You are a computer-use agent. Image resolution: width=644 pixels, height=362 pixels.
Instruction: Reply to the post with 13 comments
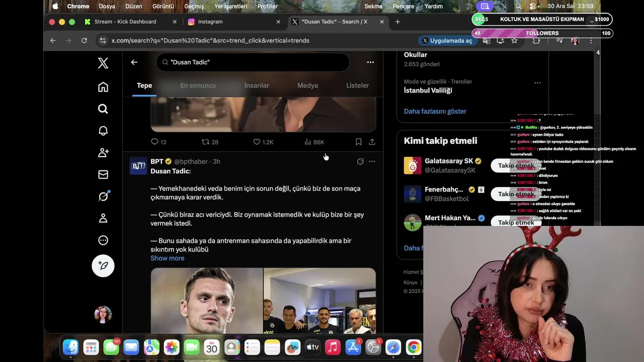pyautogui.click(x=158, y=142)
